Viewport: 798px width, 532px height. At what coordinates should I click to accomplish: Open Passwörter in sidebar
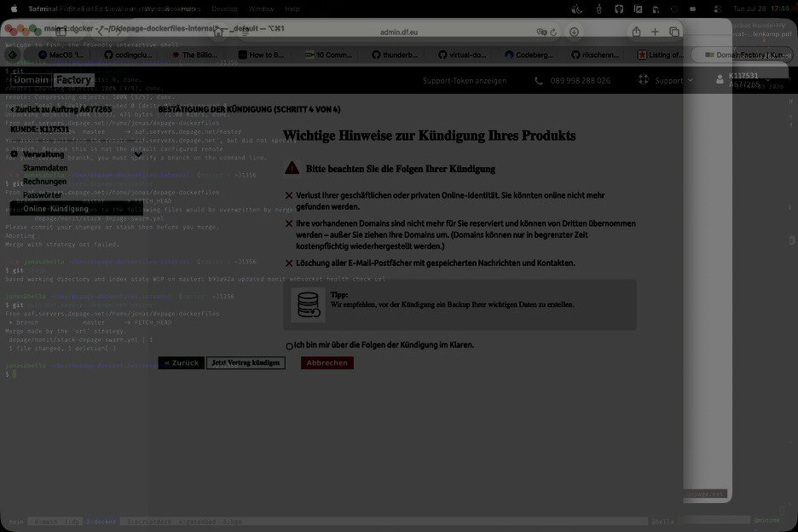pyautogui.click(x=43, y=195)
